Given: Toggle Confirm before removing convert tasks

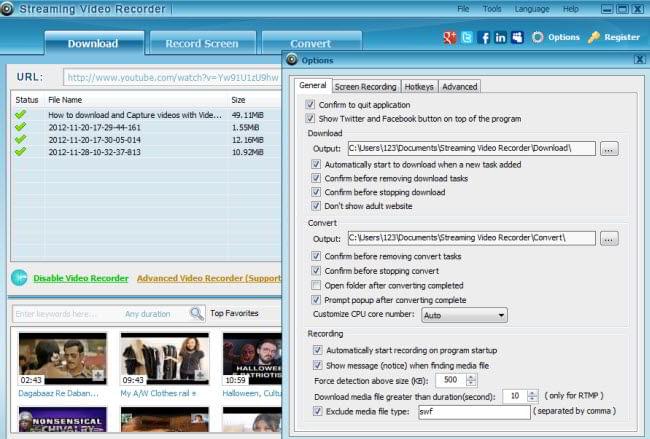Looking at the screenshot, I should [316, 256].
